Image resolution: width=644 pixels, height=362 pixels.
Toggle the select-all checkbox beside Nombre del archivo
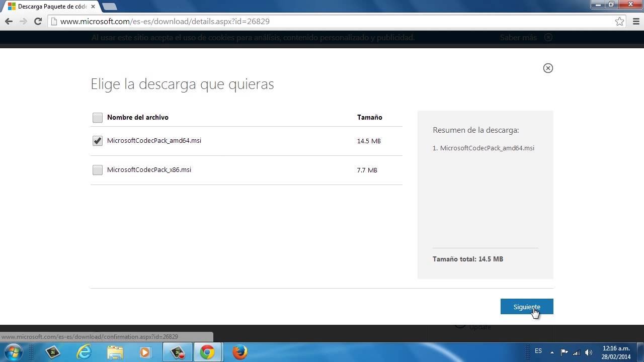(98, 118)
